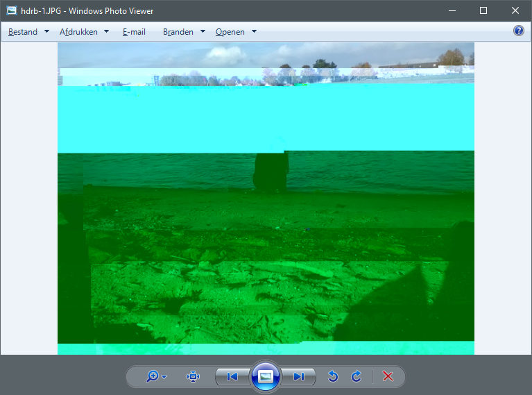
Task: Rotate the image counterclockwise
Action: pos(333,376)
